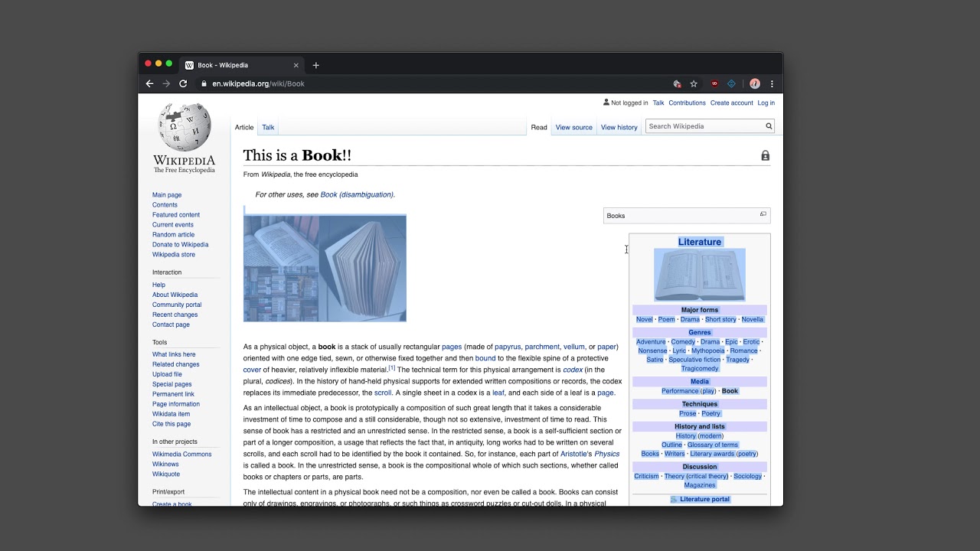Click Donate to Wikipedia
The width and height of the screenshot is (980, 551).
pos(180,245)
